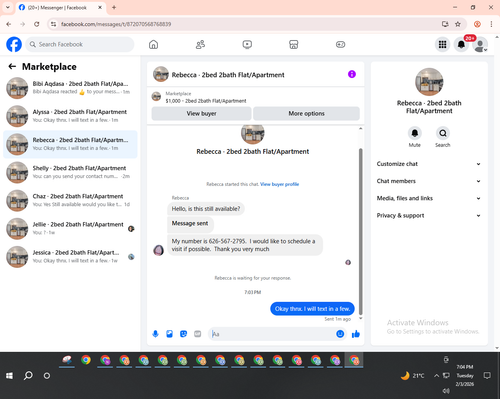Click the browser Back arrow
The width and height of the screenshot is (500, 399).
9,24
